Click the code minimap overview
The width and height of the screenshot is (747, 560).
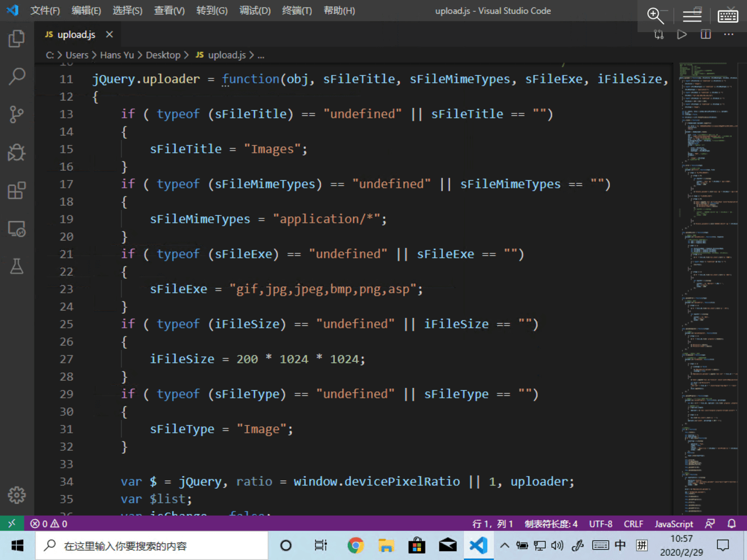(709, 288)
